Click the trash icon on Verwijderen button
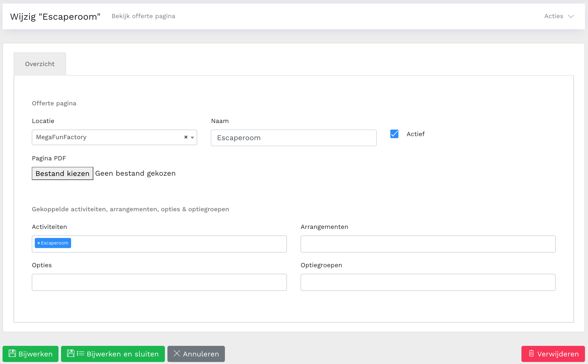Screen dimensions: 588x364 tap(531, 353)
